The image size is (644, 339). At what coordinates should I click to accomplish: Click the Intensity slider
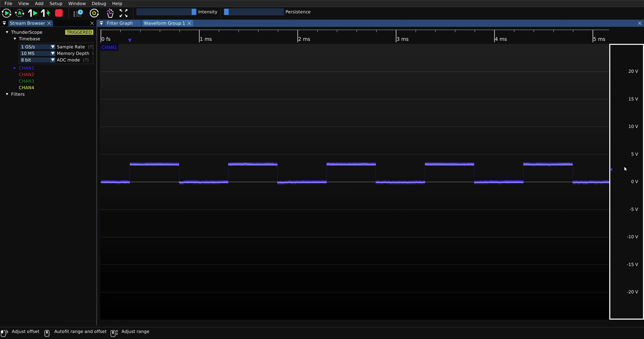(x=166, y=12)
